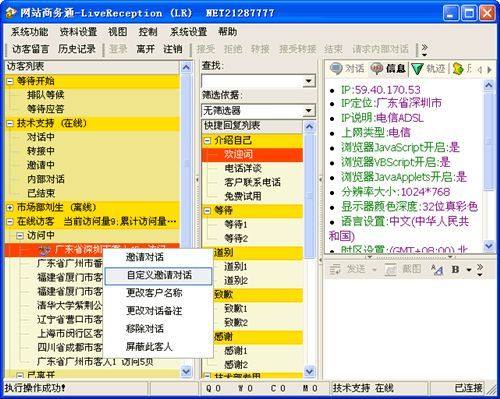Collapse 介绍自己 quick reply group
The width and height of the screenshot is (500, 399).
(x=207, y=141)
